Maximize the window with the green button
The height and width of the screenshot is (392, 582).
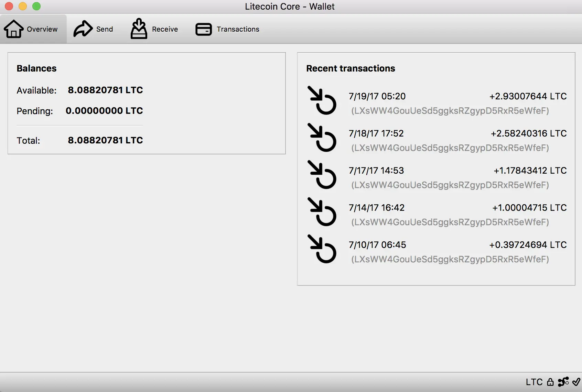point(36,6)
